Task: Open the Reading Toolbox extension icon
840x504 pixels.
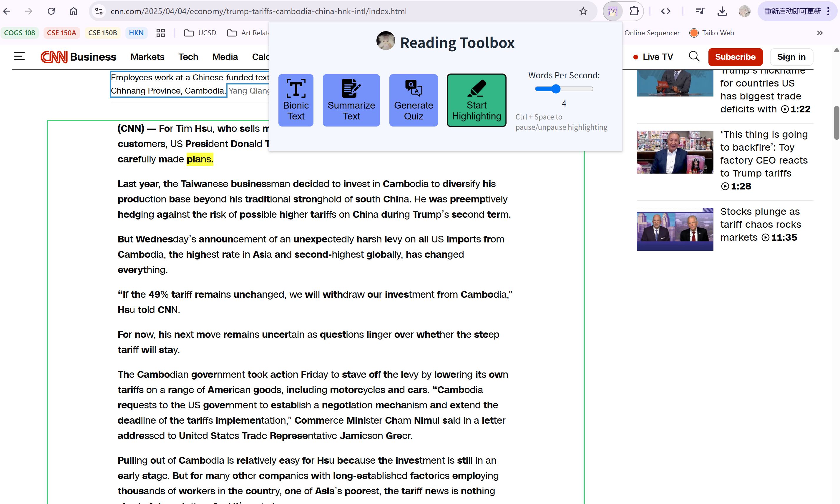Action: (612, 11)
